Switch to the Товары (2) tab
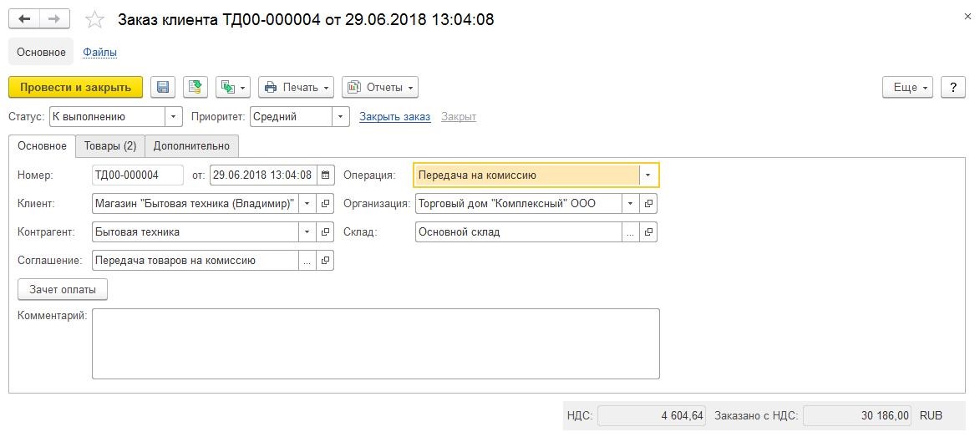Viewport: 980px width, 437px height. [x=110, y=145]
